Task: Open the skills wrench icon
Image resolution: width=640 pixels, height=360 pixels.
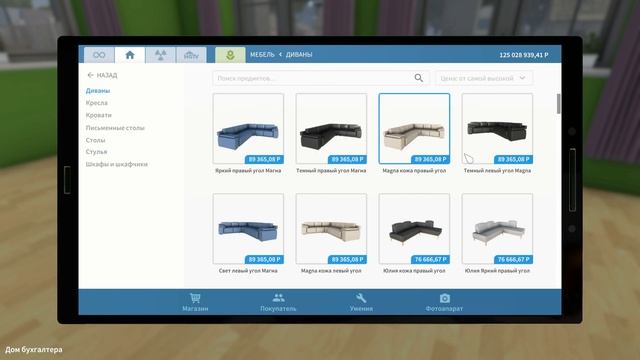Action: point(361,298)
